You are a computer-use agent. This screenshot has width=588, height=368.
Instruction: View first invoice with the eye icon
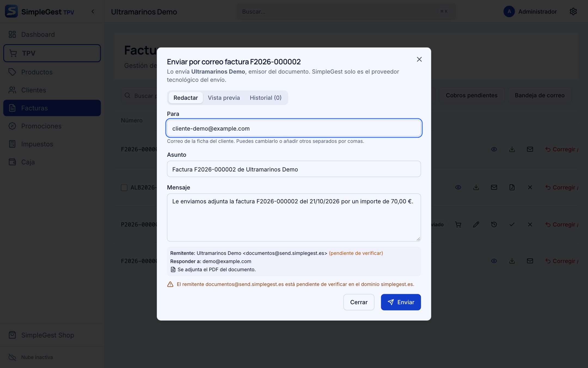(494, 149)
